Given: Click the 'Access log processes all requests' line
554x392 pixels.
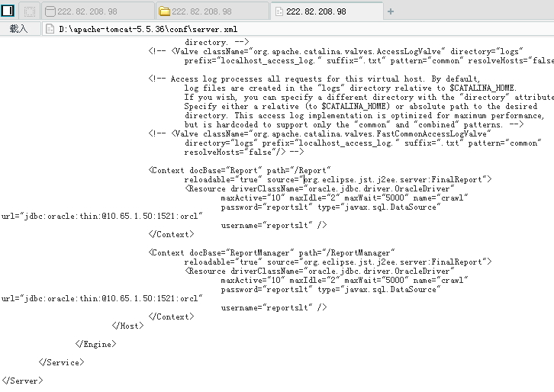Looking at the screenshot, I should 314,79.
